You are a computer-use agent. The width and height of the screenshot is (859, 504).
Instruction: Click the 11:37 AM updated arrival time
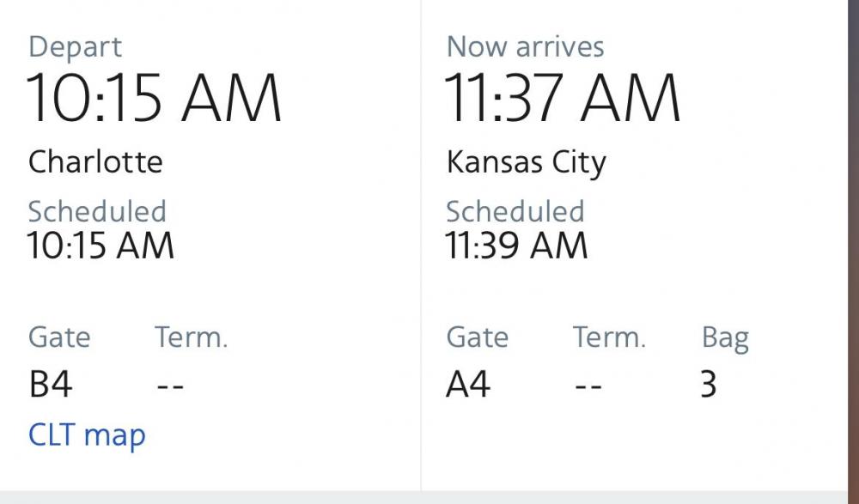tap(563, 97)
